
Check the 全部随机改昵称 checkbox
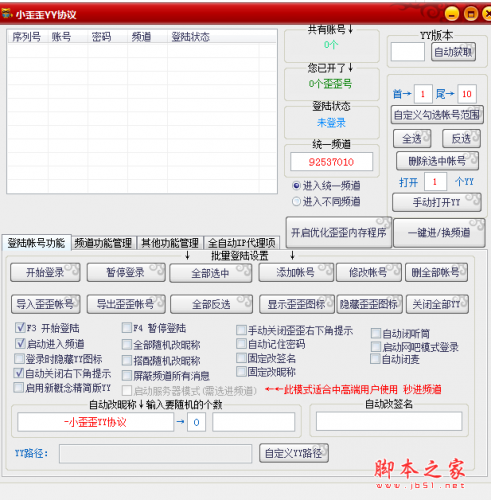[127, 344]
